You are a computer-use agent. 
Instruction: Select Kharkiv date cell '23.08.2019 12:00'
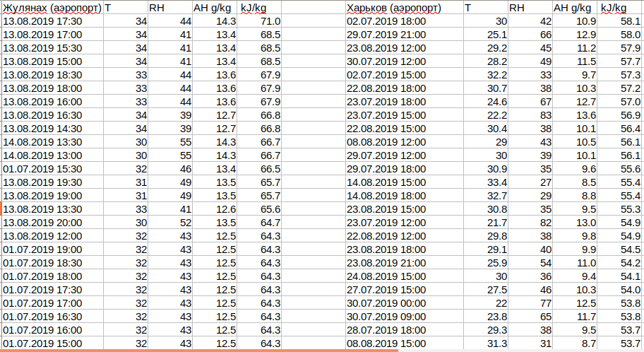pos(405,48)
